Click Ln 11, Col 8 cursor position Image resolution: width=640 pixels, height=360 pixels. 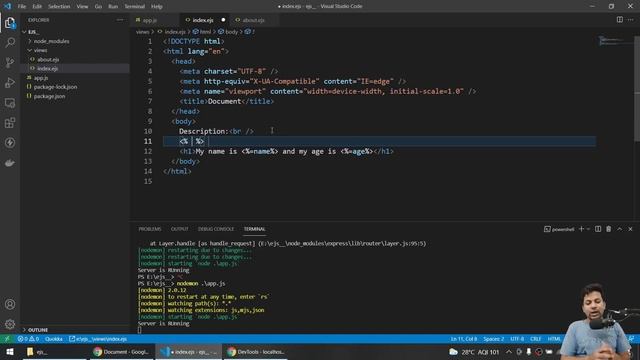tap(464, 339)
